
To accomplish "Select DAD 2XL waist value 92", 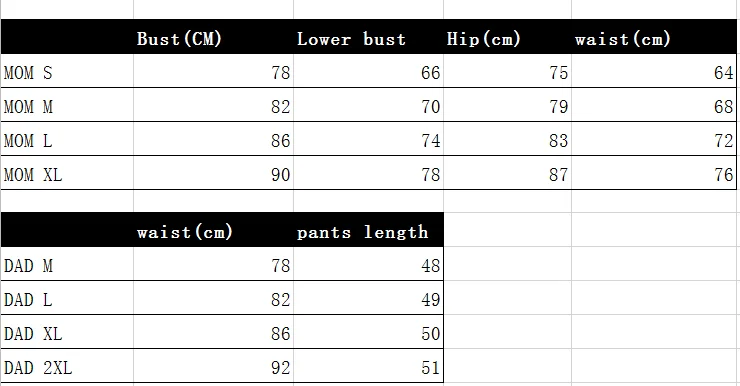I will pyautogui.click(x=213, y=366).
